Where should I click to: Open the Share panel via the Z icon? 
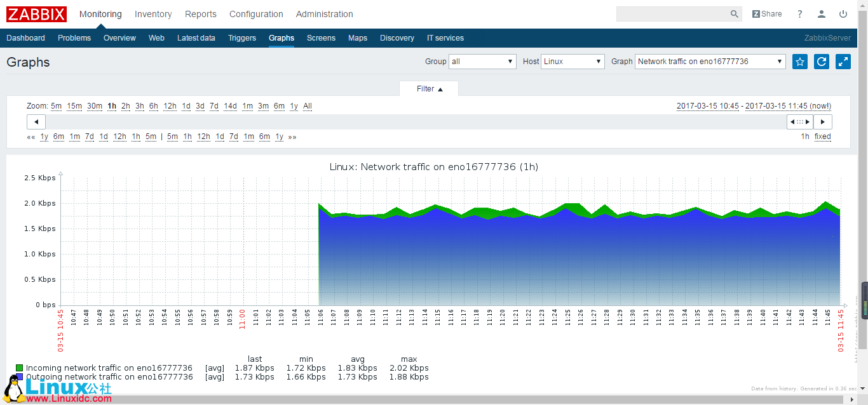pyautogui.click(x=756, y=13)
